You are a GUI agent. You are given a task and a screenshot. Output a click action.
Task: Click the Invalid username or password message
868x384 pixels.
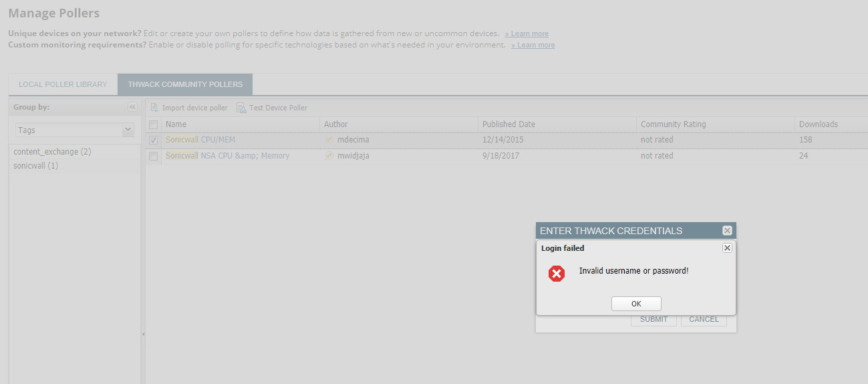tap(633, 271)
